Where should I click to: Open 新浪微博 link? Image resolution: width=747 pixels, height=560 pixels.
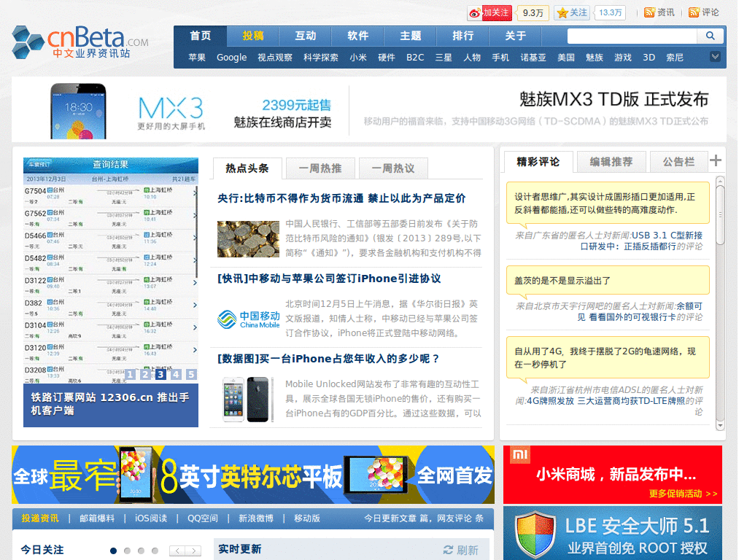pos(256,518)
